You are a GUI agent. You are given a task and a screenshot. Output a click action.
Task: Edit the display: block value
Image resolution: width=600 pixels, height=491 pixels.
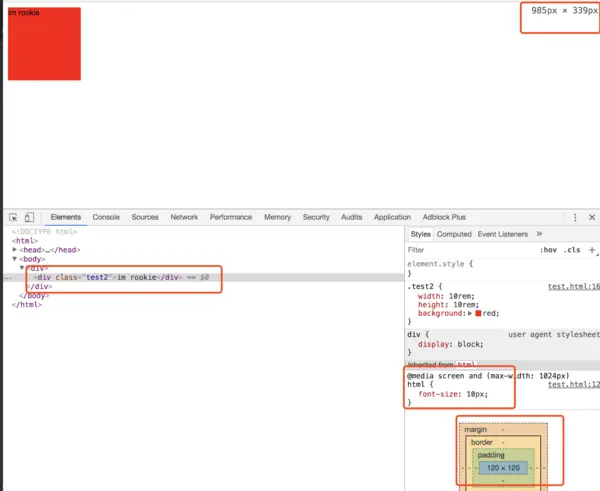470,344
